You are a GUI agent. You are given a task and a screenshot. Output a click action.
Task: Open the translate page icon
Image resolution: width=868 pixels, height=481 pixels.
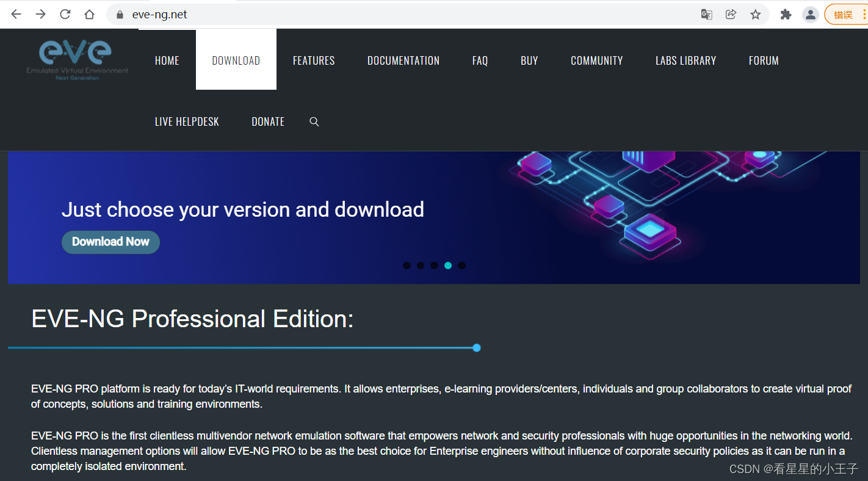(x=706, y=15)
